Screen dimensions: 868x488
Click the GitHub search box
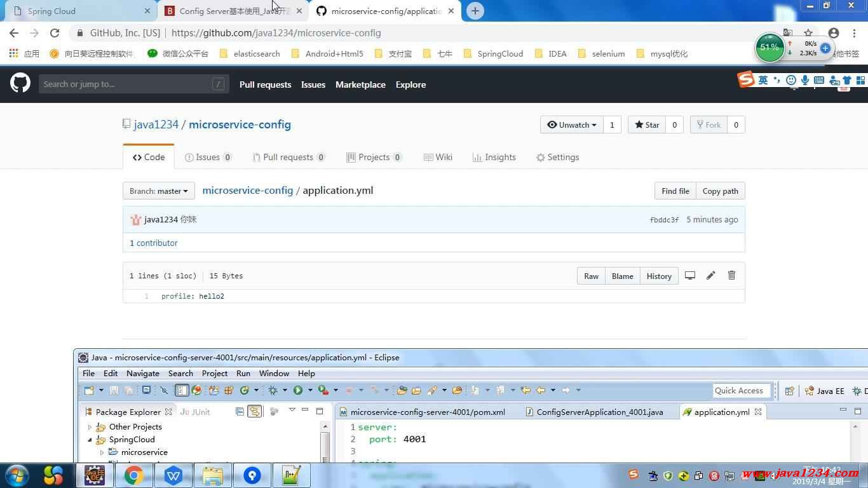pyautogui.click(x=133, y=84)
